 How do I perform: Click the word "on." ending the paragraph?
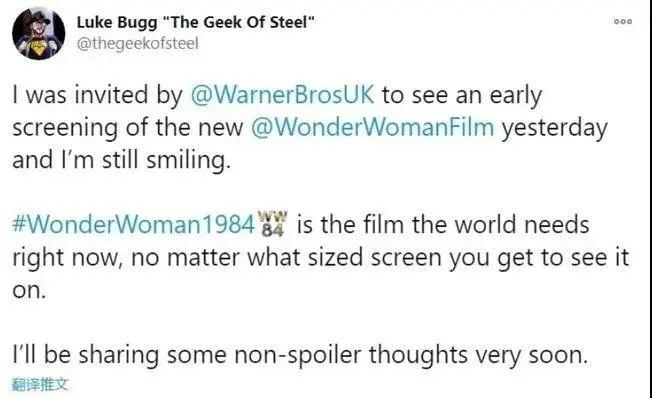click(29, 291)
